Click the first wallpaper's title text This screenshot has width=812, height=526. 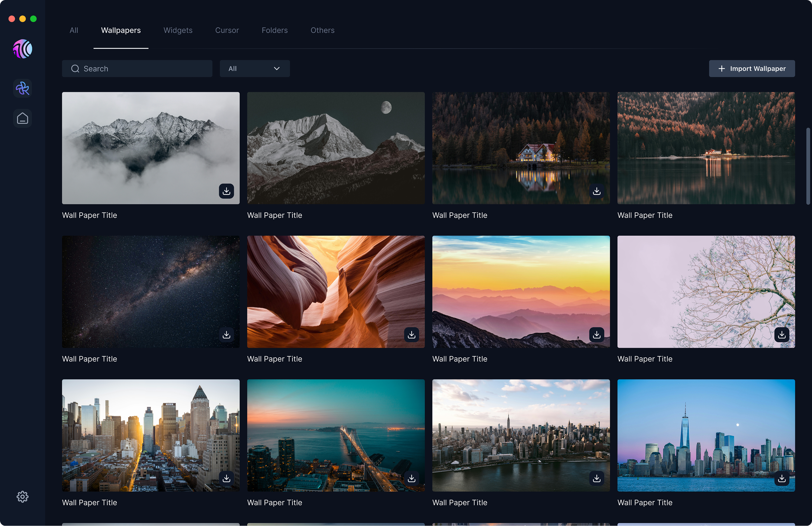coord(89,215)
